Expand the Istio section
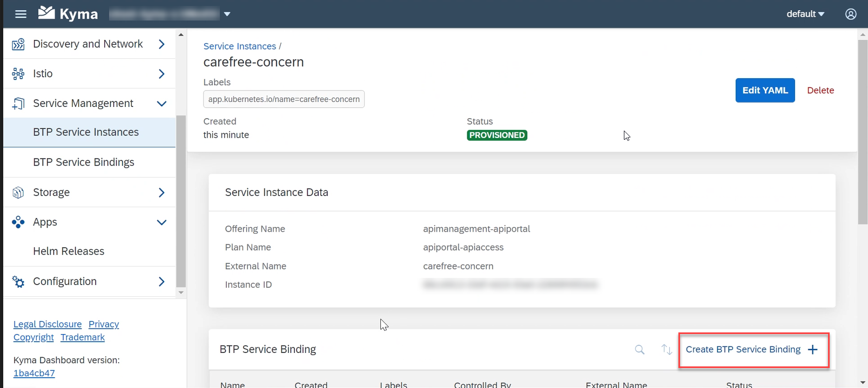Viewport: 868px width, 388px height. coord(162,74)
